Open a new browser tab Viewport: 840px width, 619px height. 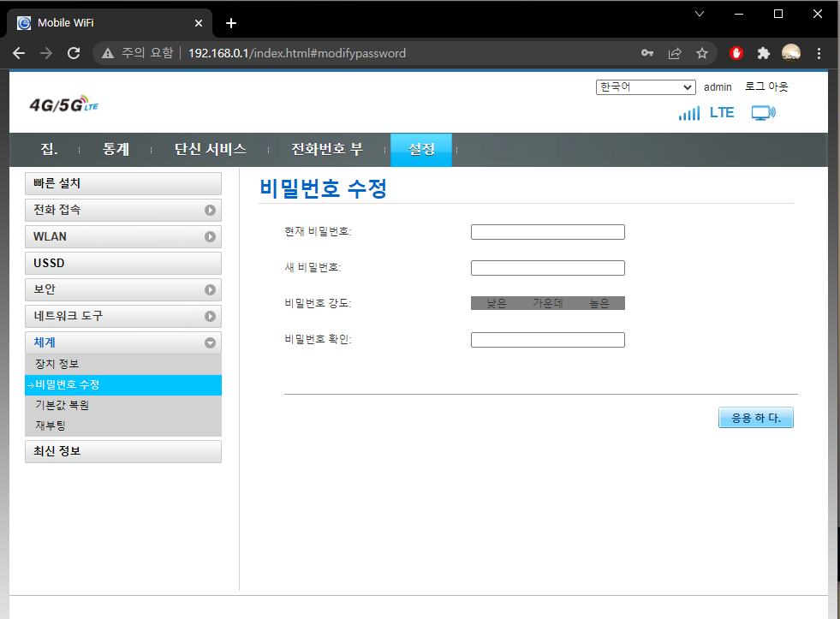point(231,23)
